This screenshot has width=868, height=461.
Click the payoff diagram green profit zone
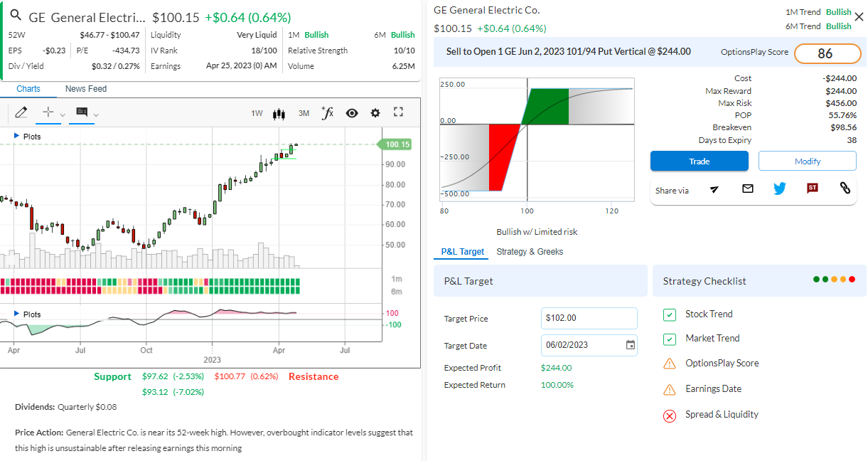click(546, 107)
